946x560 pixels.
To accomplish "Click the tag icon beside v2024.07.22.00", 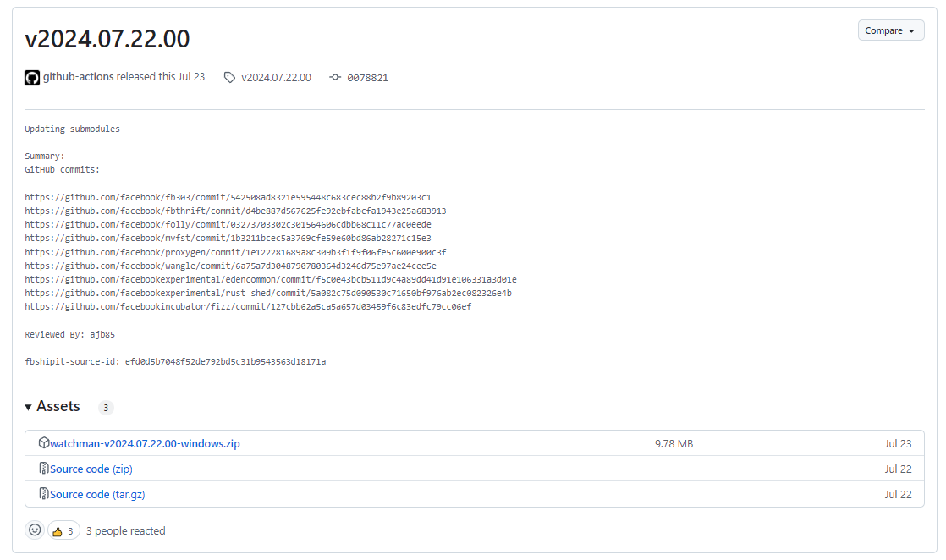I will 229,77.
